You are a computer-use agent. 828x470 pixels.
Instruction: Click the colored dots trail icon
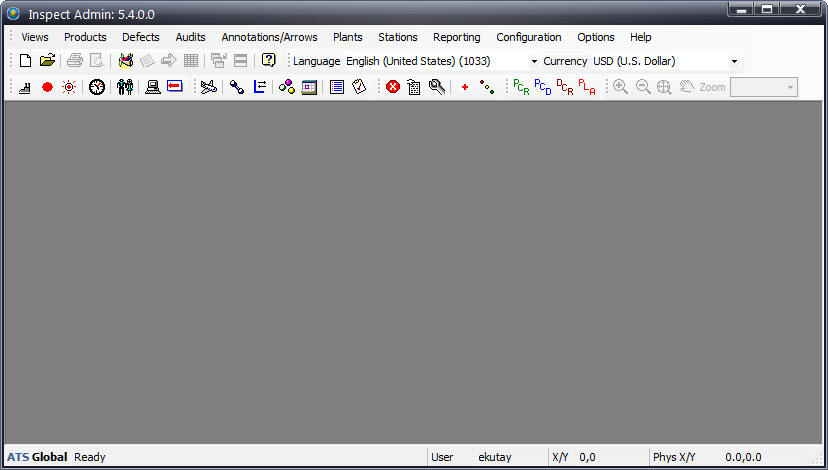[x=487, y=87]
